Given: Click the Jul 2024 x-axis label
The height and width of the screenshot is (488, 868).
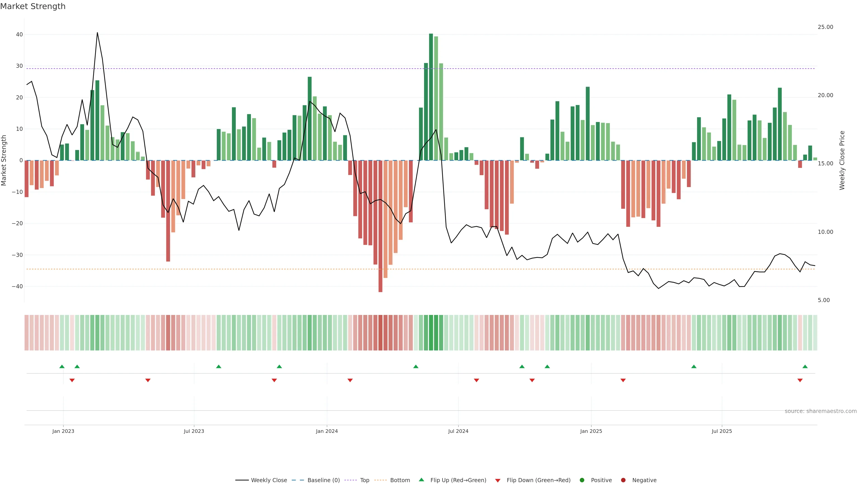Looking at the screenshot, I should point(458,431).
